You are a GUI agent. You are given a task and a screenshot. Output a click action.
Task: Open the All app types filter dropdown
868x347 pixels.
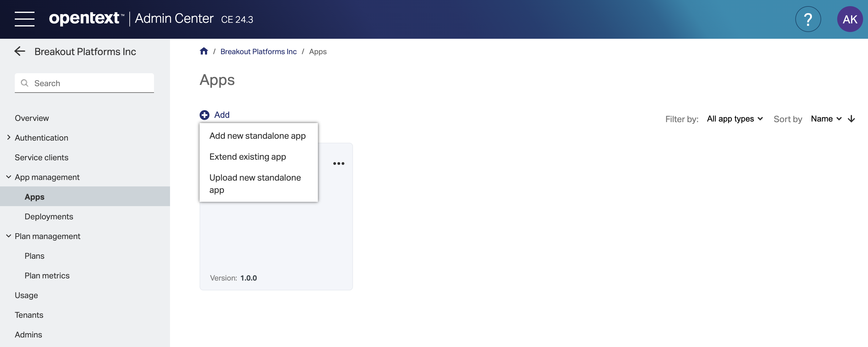[735, 118]
